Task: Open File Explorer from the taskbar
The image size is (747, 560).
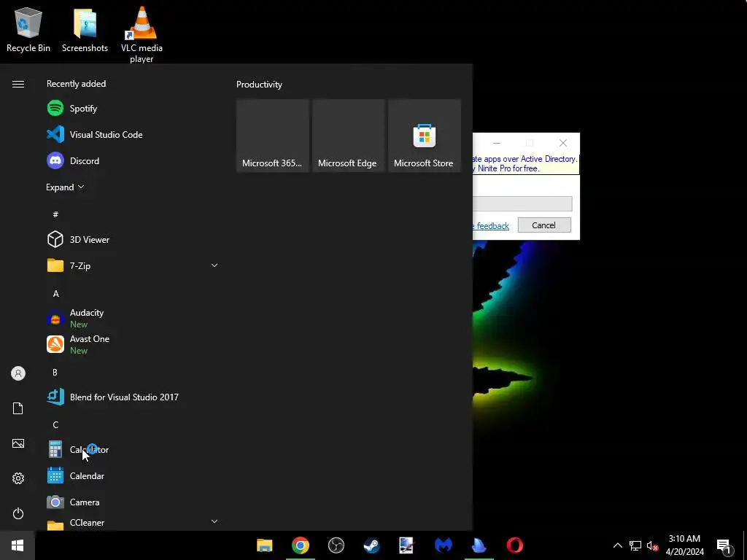Action: (x=264, y=545)
